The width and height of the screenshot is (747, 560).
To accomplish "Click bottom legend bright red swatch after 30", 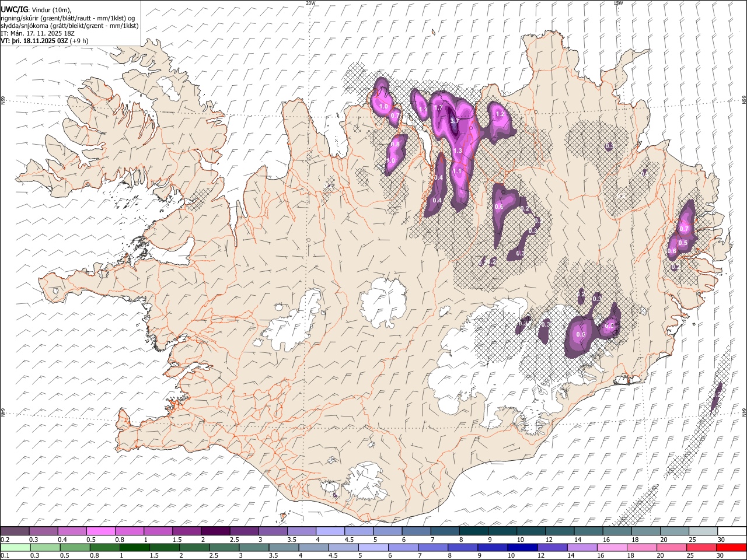I will point(731,547).
